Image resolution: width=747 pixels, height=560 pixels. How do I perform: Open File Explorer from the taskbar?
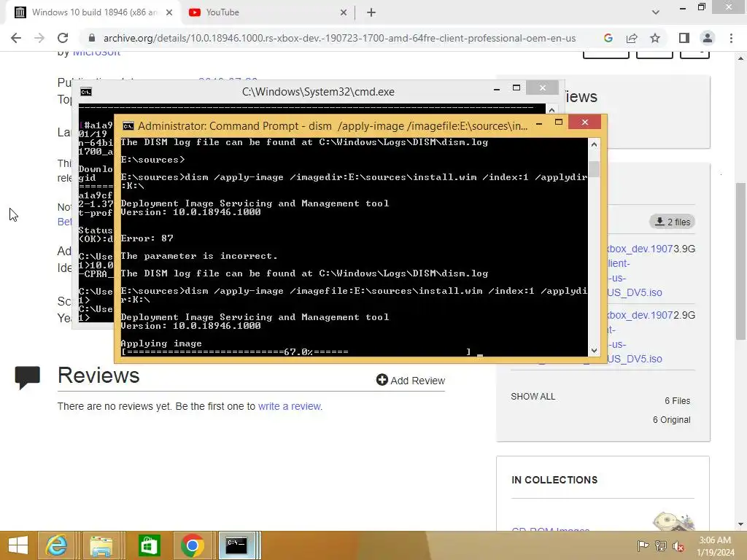pos(101,545)
